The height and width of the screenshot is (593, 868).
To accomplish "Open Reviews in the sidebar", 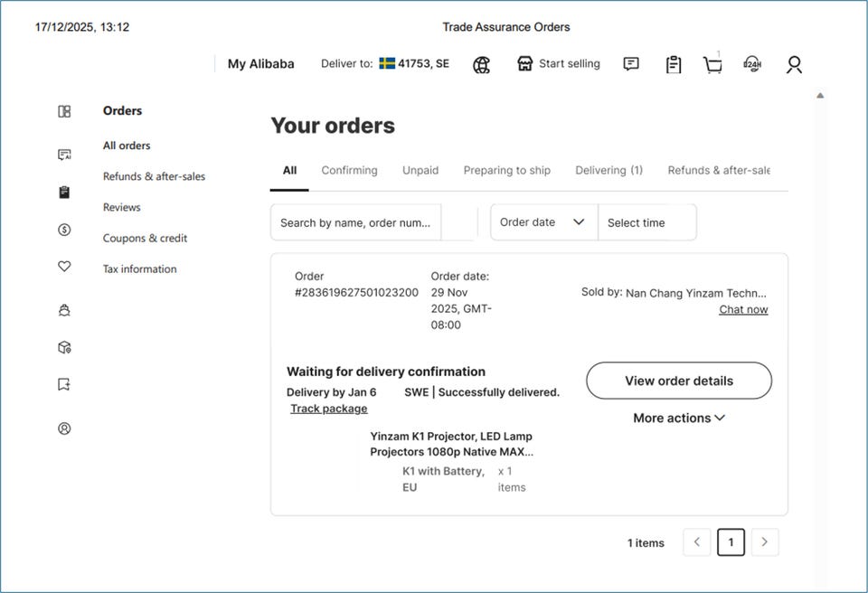I will click(x=122, y=208).
